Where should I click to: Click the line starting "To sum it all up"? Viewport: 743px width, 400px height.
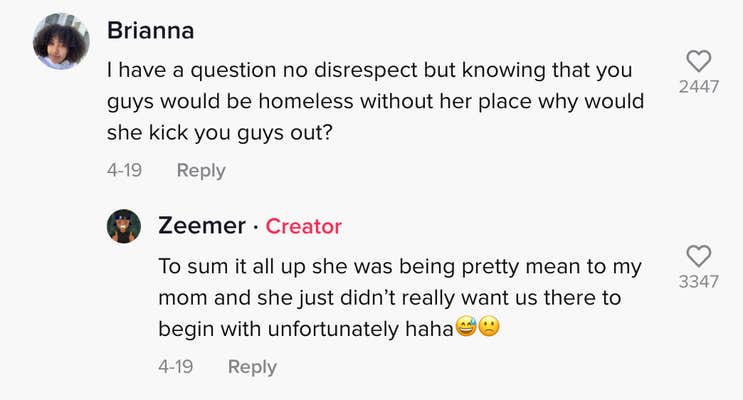(400, 268)
